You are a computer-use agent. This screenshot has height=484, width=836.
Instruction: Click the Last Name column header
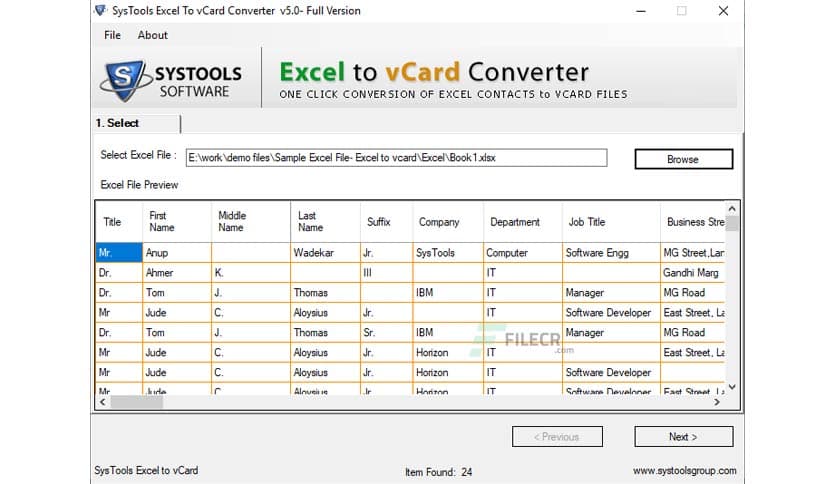pyautogui.click(x=325, y=222)
